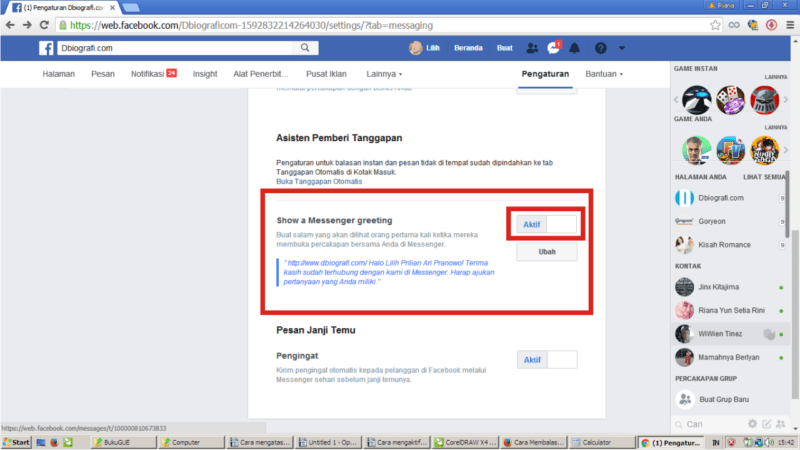Open the Alat Penerbit tab
Image resolution: width=800 pixels, height=450 pixels.
[261, 74]
